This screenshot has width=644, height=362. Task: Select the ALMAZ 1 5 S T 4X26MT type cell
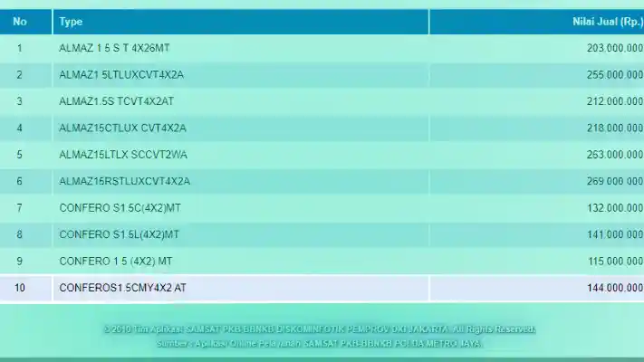coord(114,47)
